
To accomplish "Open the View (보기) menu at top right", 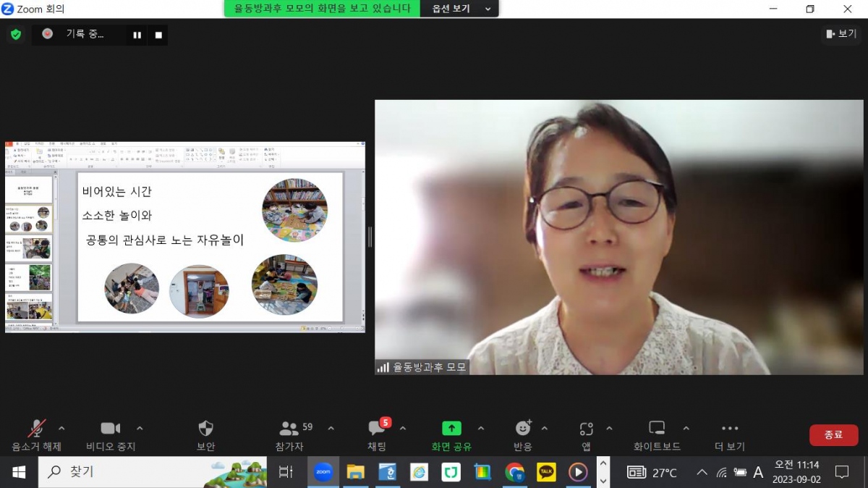I will [x=841, y=34].
